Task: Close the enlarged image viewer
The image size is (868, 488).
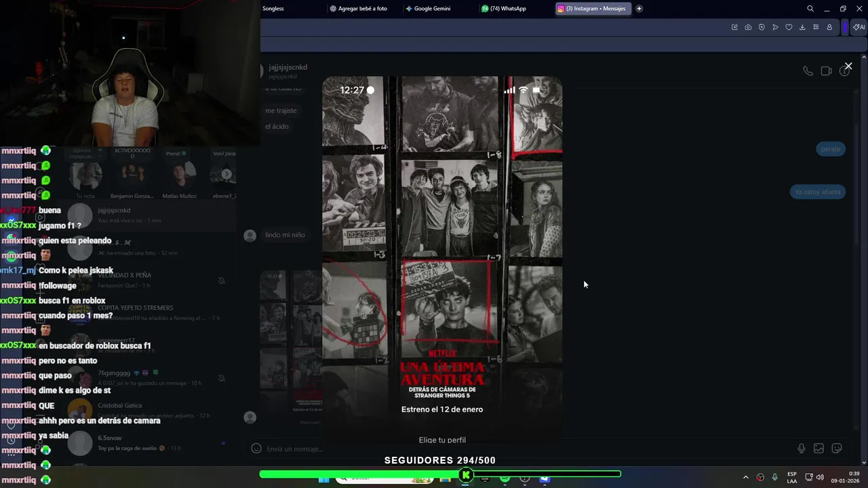Action: [x=848, y=66]
